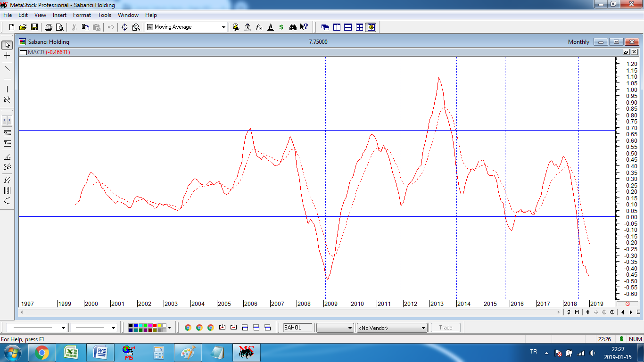Toggle the M button in chart scrollbar
This screenshot has height=362, width=644.
[x=577, y=312]
